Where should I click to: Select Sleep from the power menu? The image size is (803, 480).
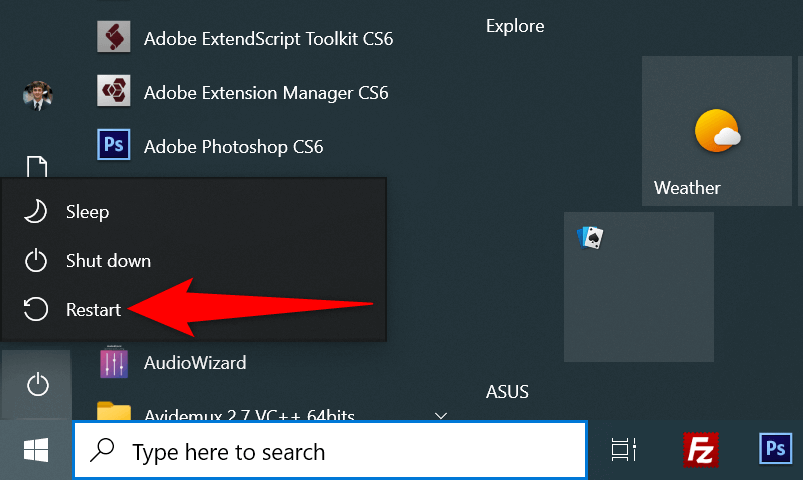tap(87, 212)
